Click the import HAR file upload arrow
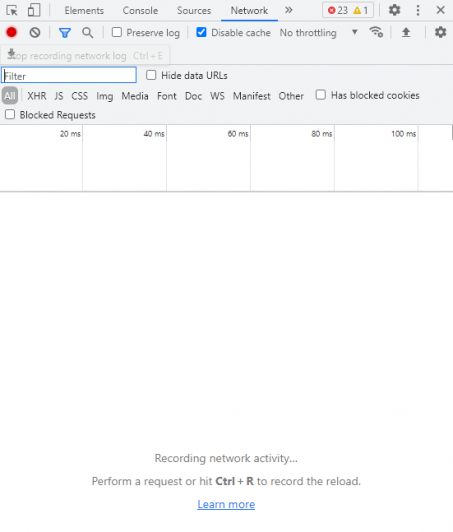Viewport: 453px width, 532px height. pyautogui.click(x=406, y=33)
